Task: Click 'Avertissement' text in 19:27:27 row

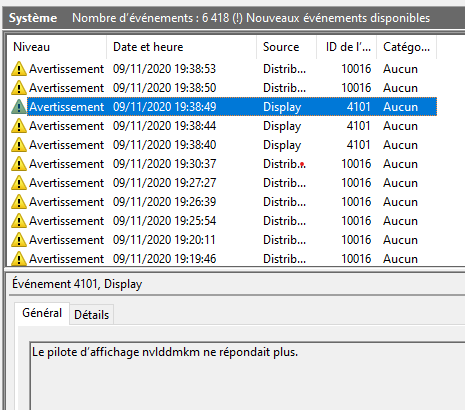Action: tap(66, 183)
